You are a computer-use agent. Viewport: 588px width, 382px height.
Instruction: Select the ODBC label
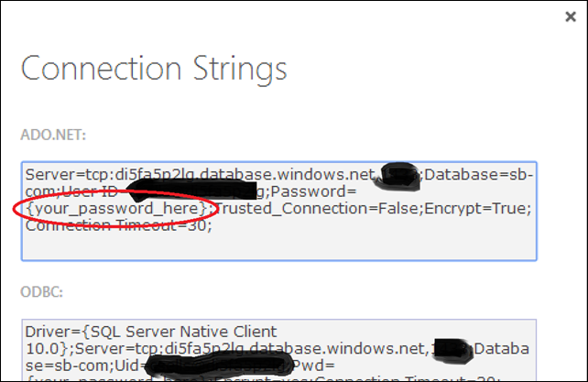click(x=41, y=291)
